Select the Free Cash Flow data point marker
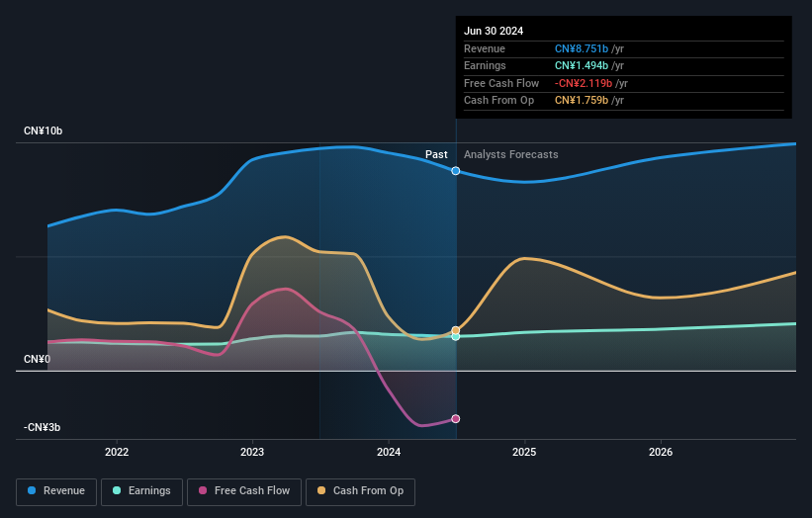 pyautogui.click(x=456, y=418)
